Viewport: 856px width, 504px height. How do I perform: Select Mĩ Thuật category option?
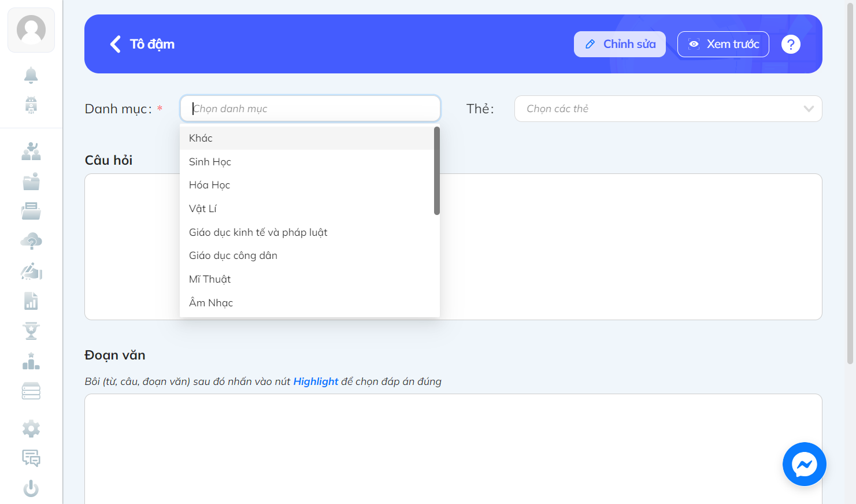307,279
